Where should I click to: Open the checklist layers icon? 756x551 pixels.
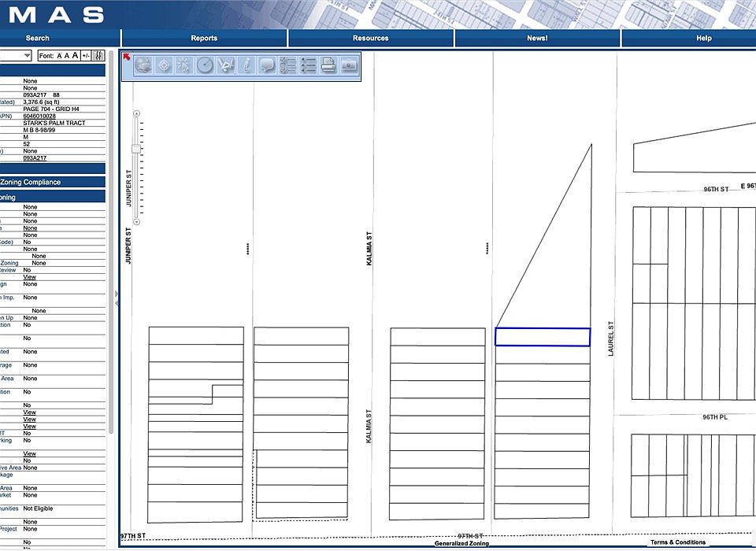point(287,65)
